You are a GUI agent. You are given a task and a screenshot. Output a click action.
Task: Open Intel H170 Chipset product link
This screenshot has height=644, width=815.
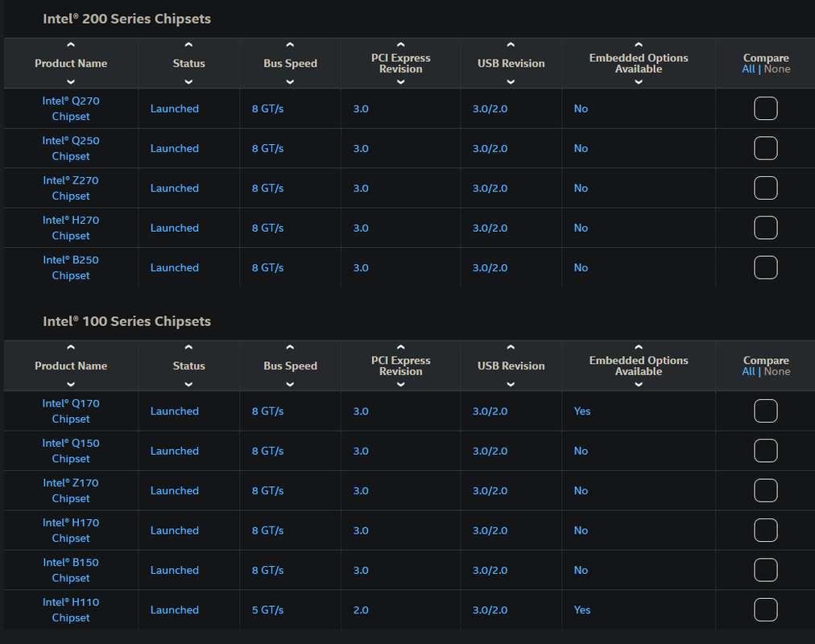click(x=71, y=530)
